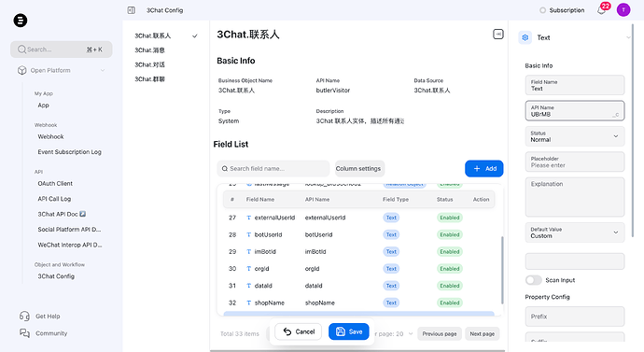
Task: Focus the sidebar Search box
Action: (62, 49)
